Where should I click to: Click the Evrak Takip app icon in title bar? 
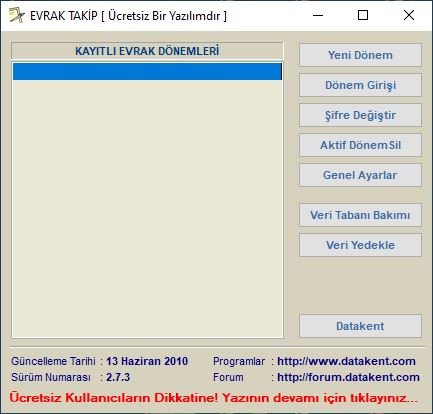[x=17, y=15]
